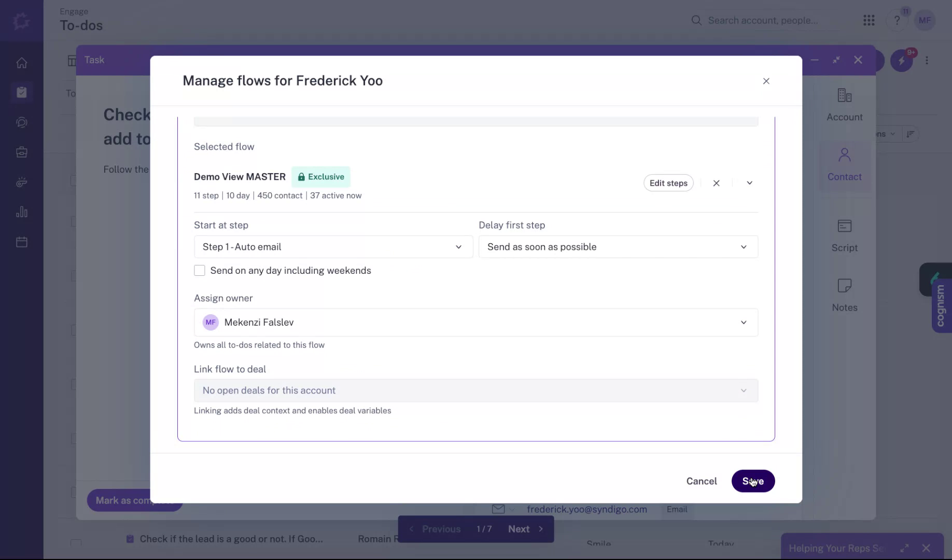952x560 pixels.
Task: Open the To-dos clipboard icon in sidebar
Action: (x=21, y=92)
